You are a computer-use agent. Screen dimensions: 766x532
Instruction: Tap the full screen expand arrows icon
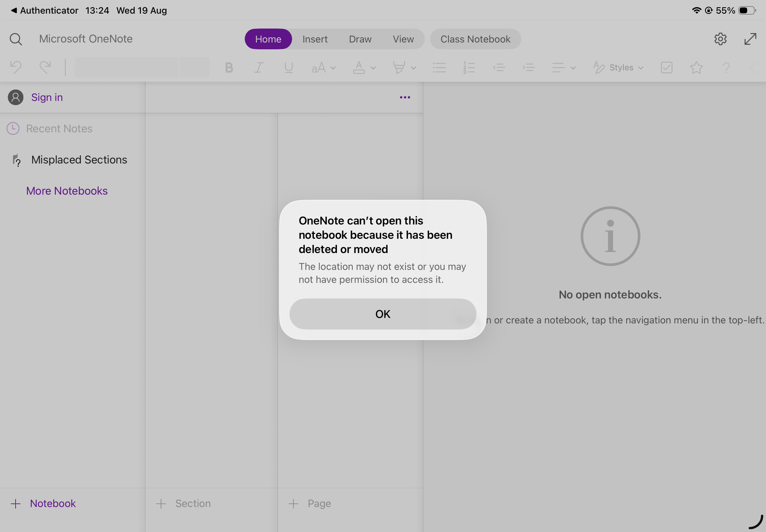(x=750, y=39)
